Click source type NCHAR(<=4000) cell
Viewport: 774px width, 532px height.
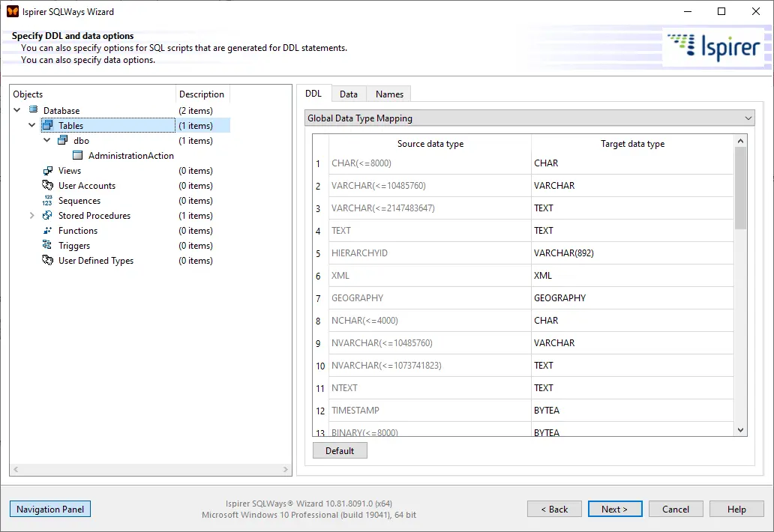[430, 321]
